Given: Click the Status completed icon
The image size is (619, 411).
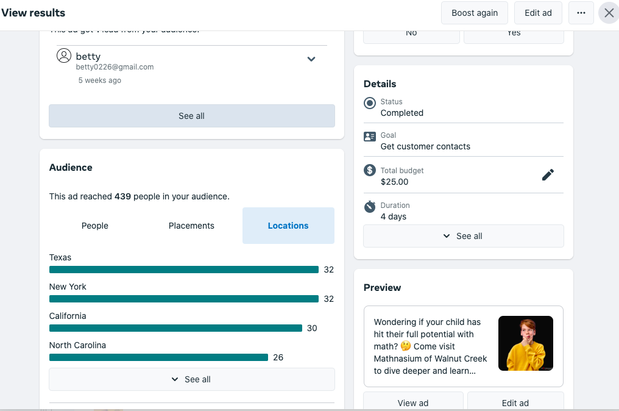Looking at the screenshot, I should (x=370, y=103).
